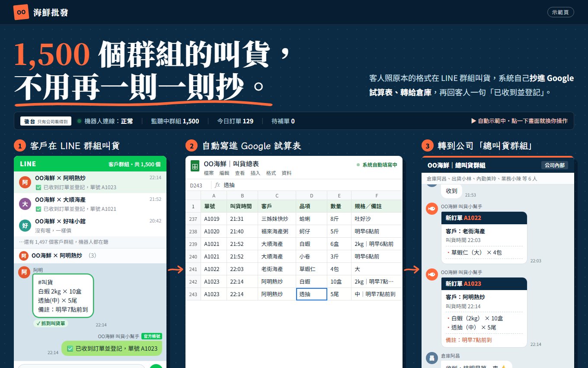The width and height of the screenshot is (588, 368).
Task: Click the 新訂單 A1022 card header
Action: 484,218
